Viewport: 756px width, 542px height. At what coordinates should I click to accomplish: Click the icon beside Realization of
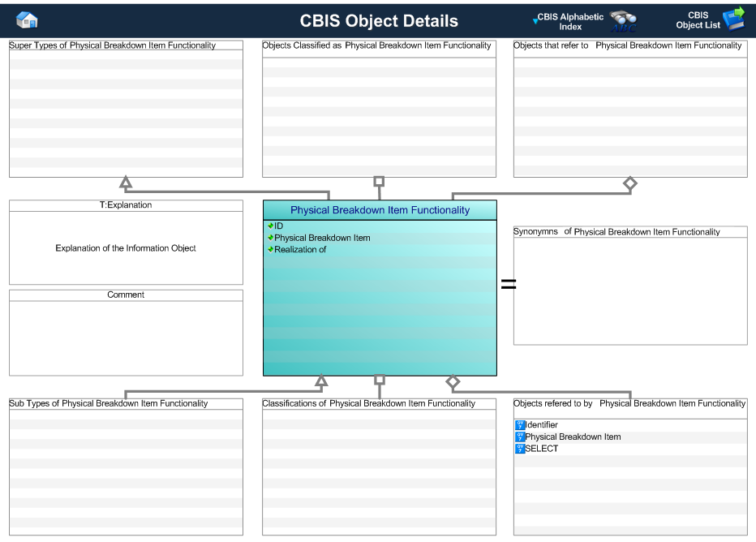click(x=270, y=249)
